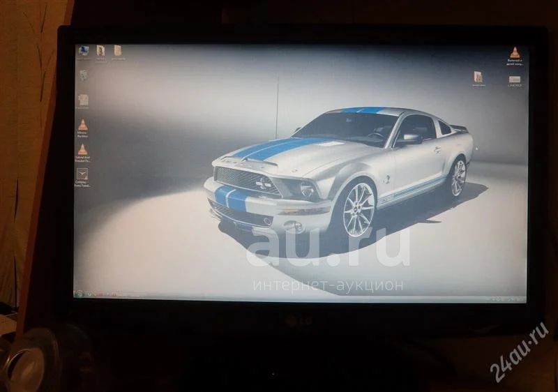Click the Windows Start orb in the taskbar
The width and height of the screenshot is (558, 392).
coord(79,294)
